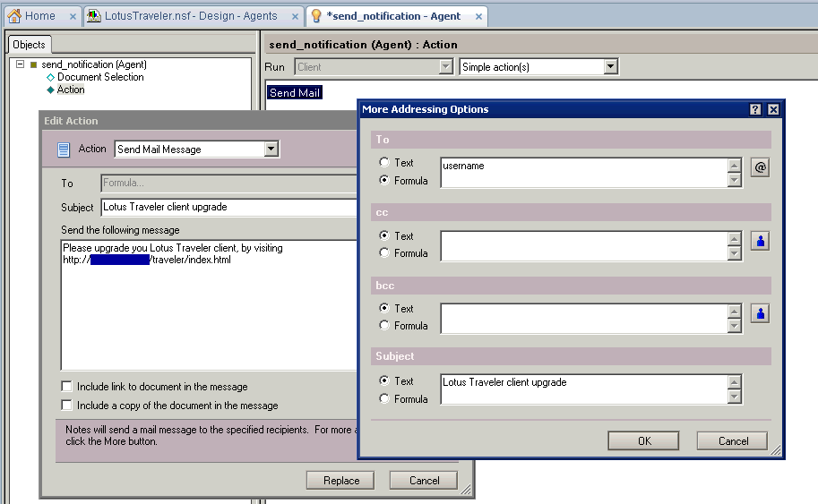Close the More Addressing Options dialog
Viewport: 818px width, 504px height.
[x=773, y=109]
